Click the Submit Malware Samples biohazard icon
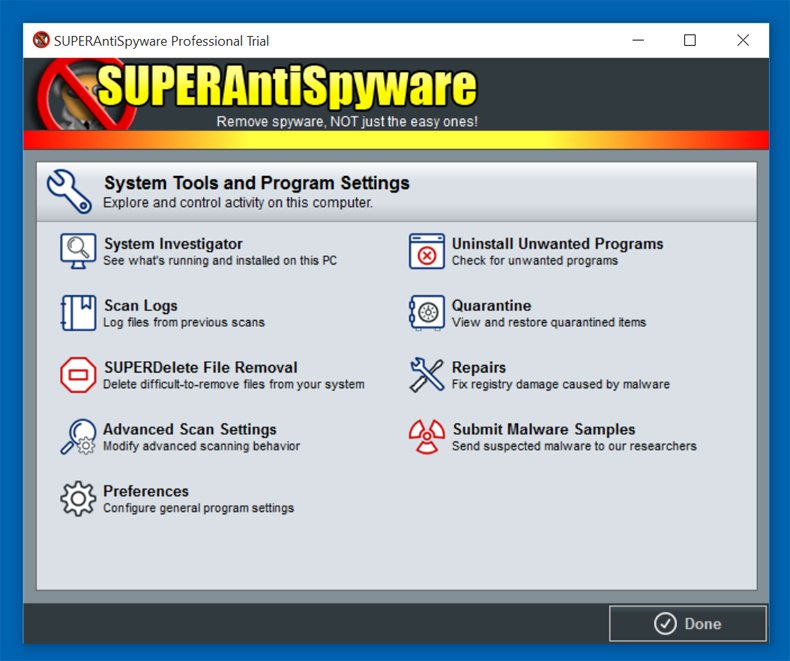 (427, 437)
